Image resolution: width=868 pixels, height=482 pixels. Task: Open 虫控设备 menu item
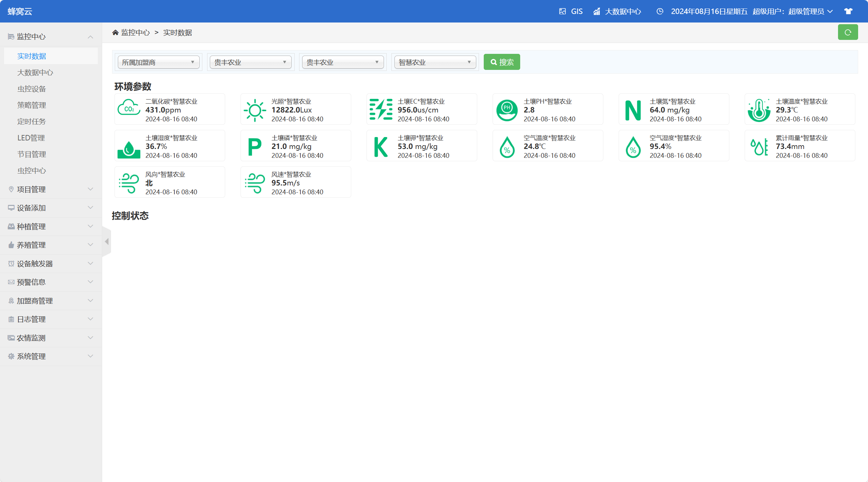(x=51, y=89)
